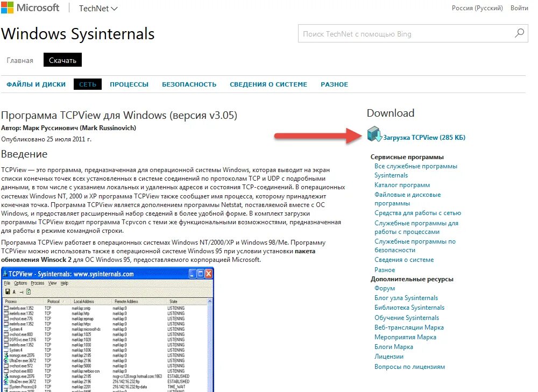The image size is (538, 392).
Task: Click the Сервисные программы heading
Action: (407, 156)
